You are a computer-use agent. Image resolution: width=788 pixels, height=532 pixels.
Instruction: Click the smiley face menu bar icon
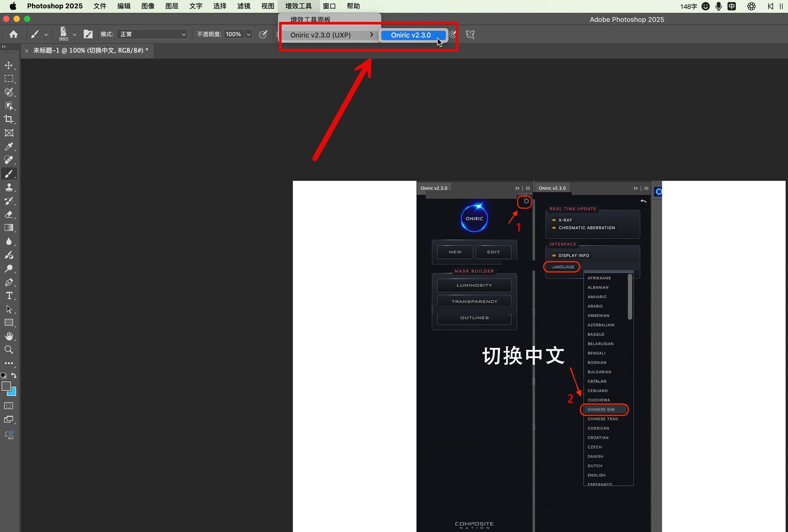[706, 6]
